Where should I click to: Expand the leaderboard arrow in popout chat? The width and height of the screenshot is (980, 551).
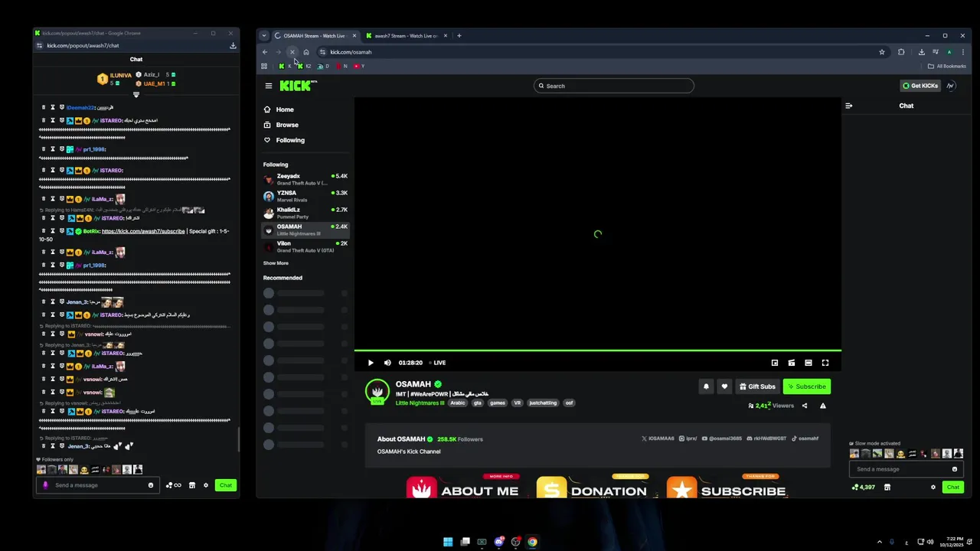pyautogui.click(x=136, y=95)
